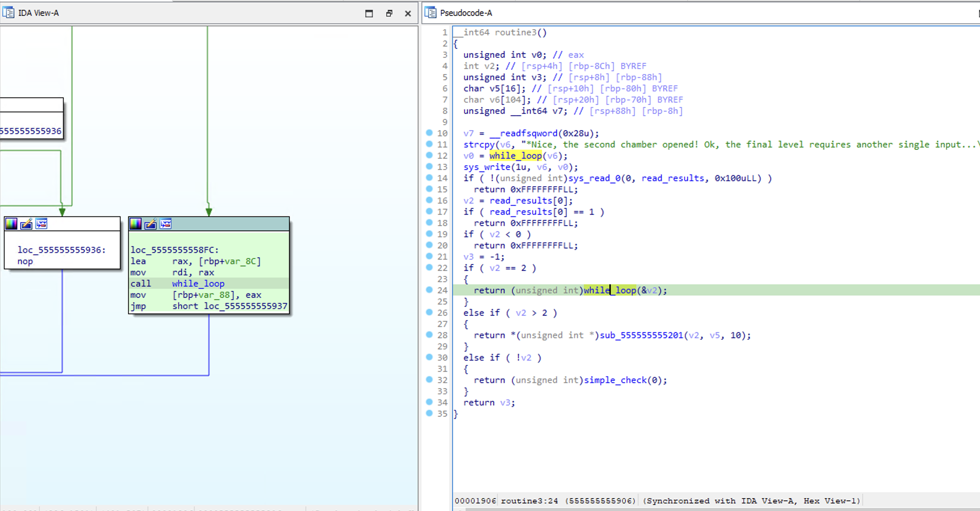980x511 pixels.
Task: Click v5[16] variable declaration on line 6
Action: (494, 89)
